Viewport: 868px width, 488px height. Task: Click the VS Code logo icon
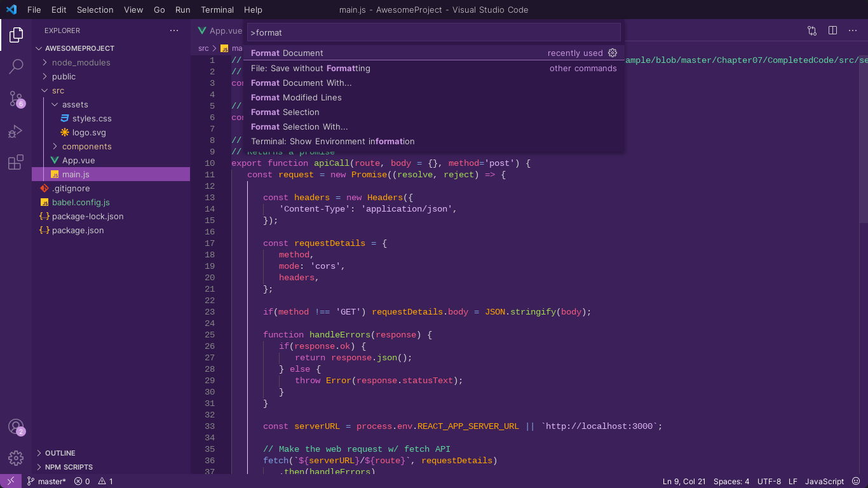pyautogui.click(x=11, y=10)
